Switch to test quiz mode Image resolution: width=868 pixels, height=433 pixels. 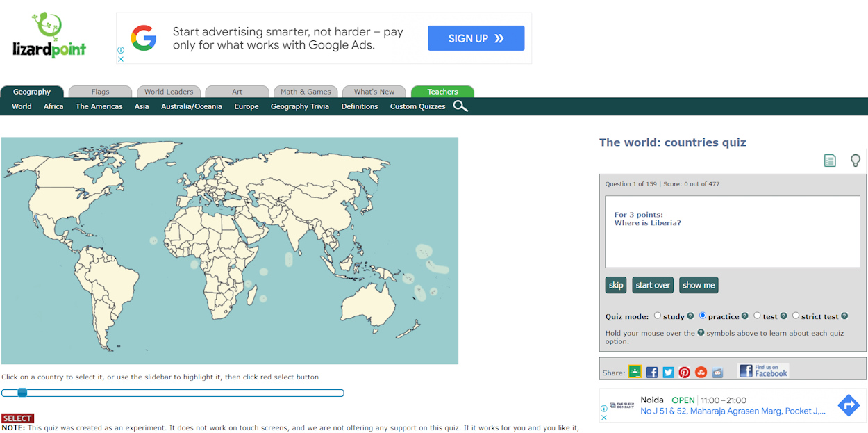click(757, 315)
